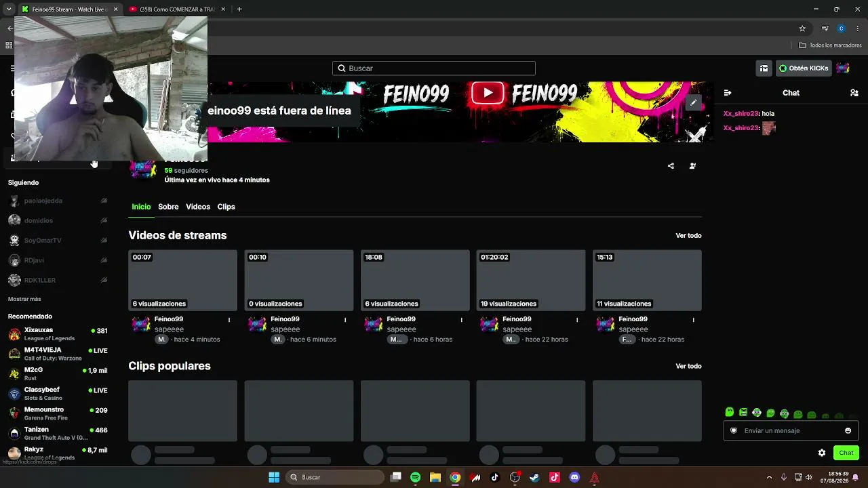Open Steam from the taskbar
This screenshot has width=868, height=488.
pos(534,477)
